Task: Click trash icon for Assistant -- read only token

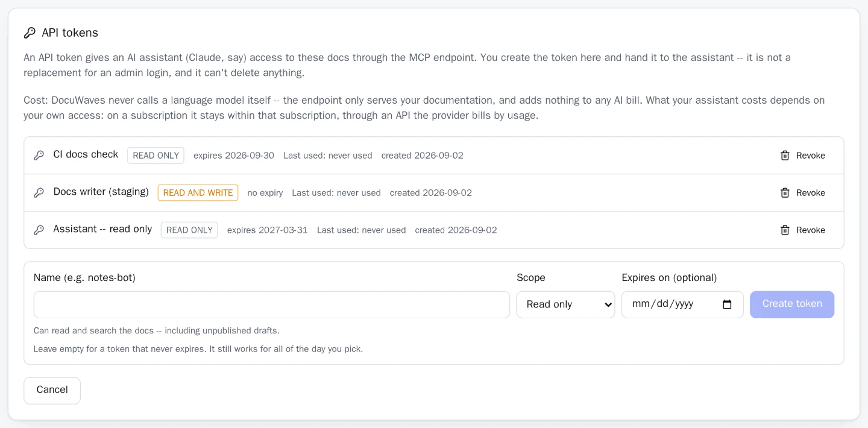Action: coord(785,230)
